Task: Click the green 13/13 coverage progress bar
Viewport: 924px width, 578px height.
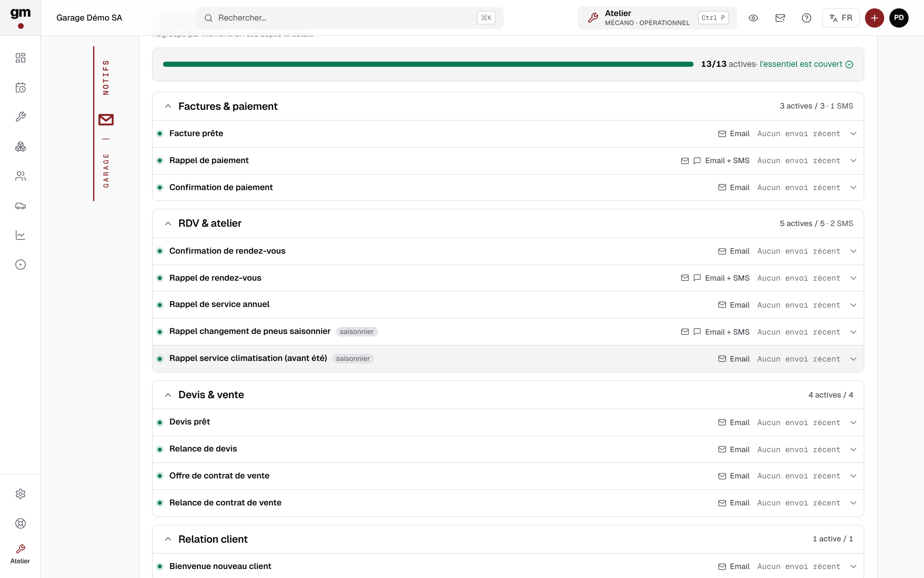Action: [428, 64]
